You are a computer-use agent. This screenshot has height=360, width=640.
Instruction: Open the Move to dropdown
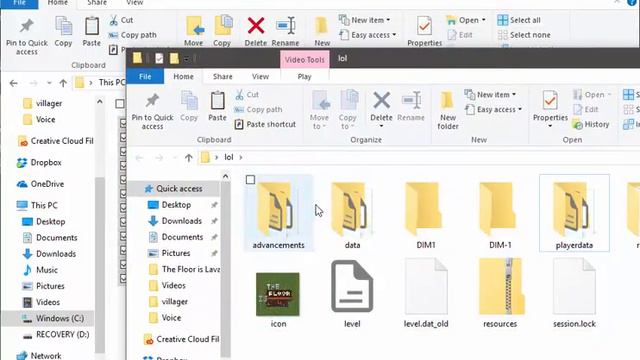pyautogui.click(x=319, y=110)
